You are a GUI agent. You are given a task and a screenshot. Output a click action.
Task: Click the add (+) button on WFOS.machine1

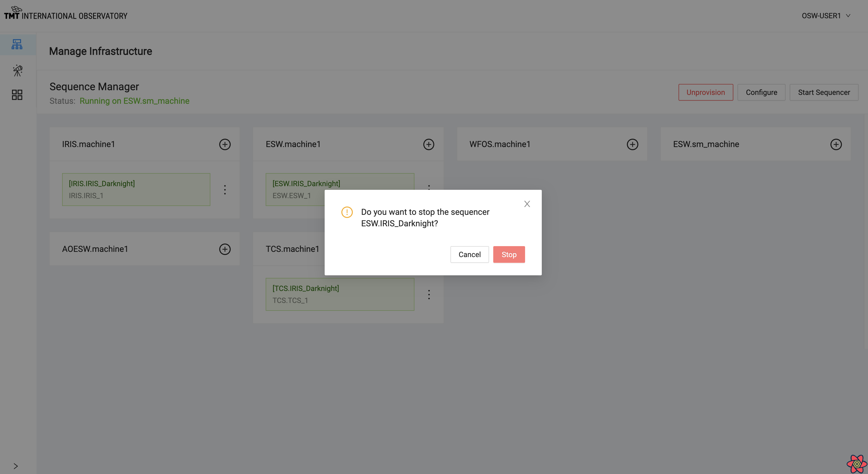click(x=632, y=144)
